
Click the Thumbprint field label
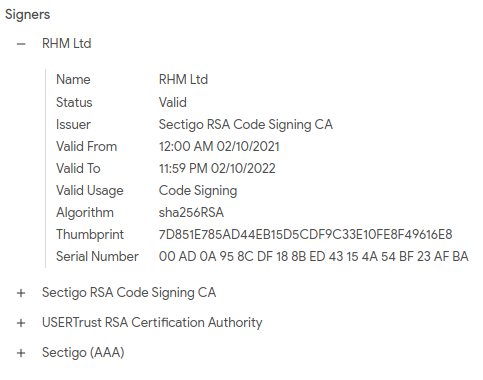[x=90, y=235]
